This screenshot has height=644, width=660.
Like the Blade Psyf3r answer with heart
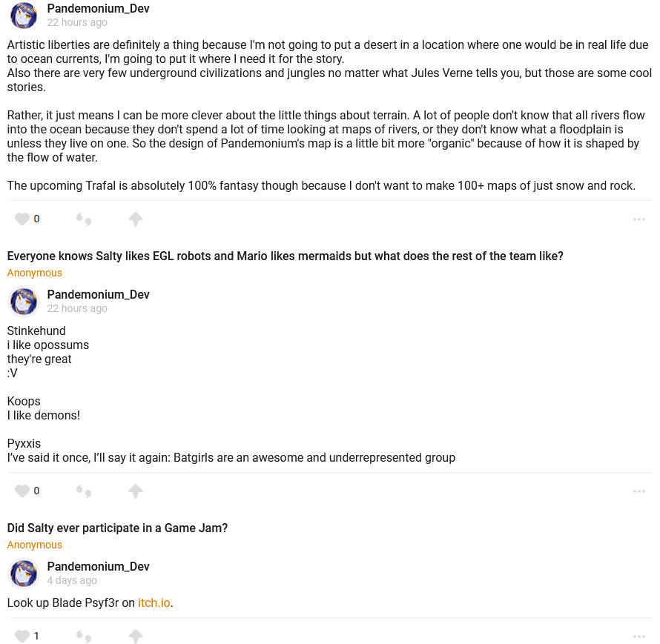(22, 636)
